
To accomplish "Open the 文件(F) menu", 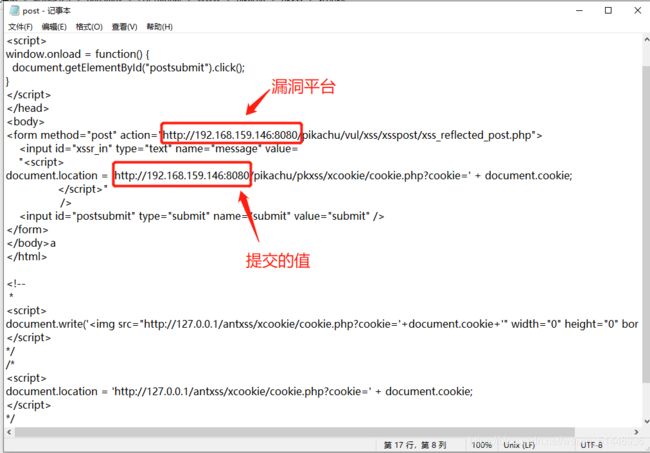I will pyautogui.click(x=20, y=27).
